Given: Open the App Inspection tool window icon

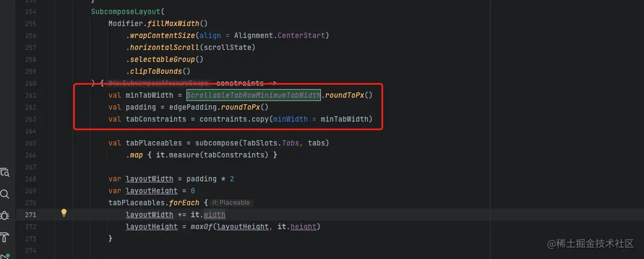Looking at the screenshot, I should [4, 172].
